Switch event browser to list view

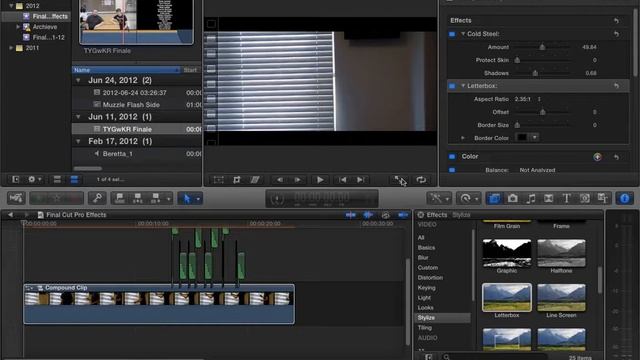pyautogui.click(x=74, y=180)
